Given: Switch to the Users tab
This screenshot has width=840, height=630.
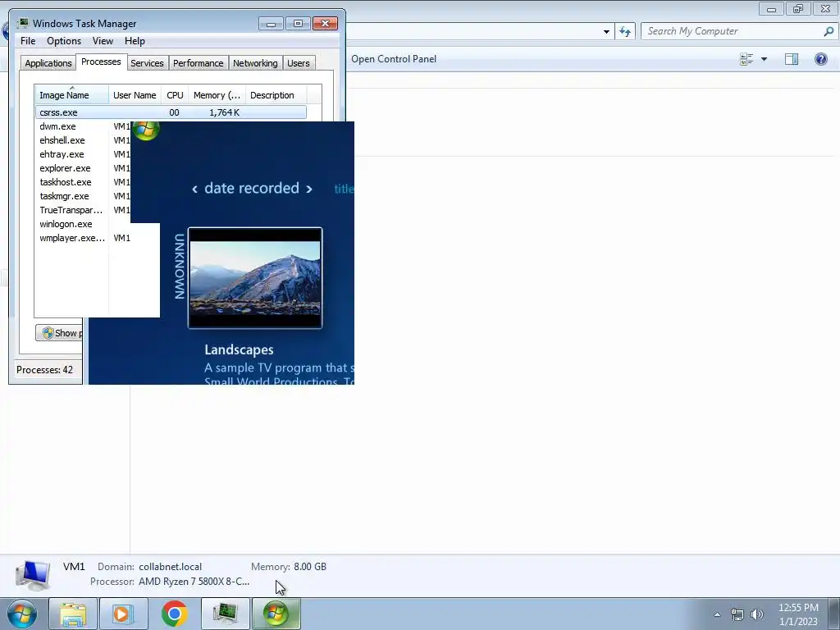Looking at the screenshot, I should point(299,63).
